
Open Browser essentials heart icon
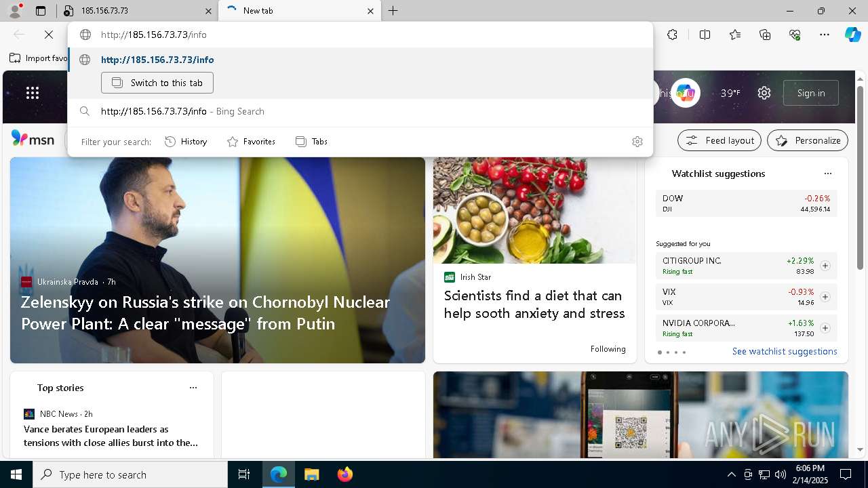pos(795,35)
